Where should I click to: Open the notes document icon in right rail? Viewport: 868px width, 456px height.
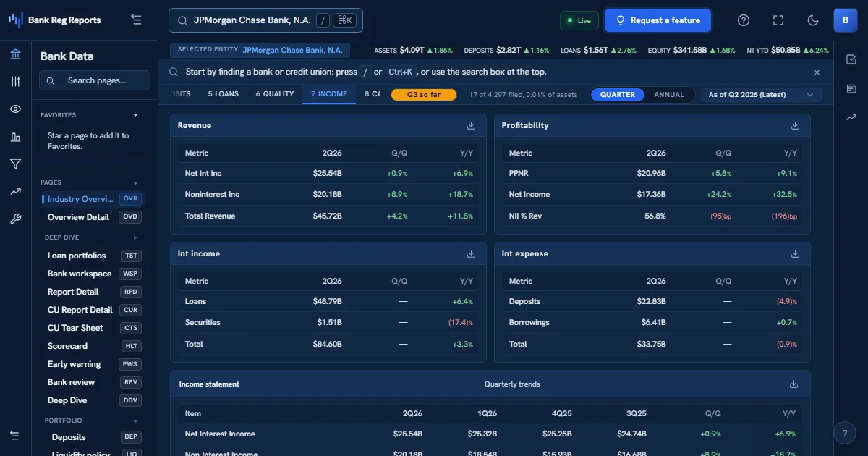tap(851, 89)
